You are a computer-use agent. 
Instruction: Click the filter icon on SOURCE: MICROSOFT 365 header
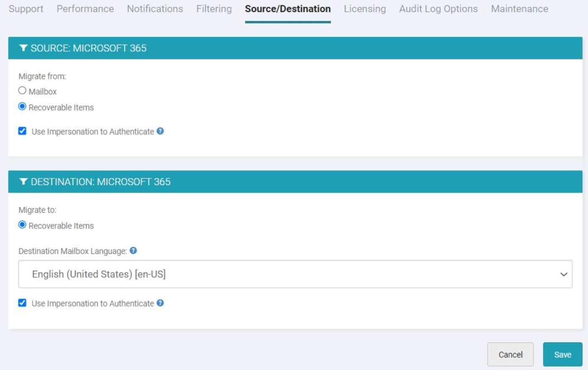click(24, 48)
